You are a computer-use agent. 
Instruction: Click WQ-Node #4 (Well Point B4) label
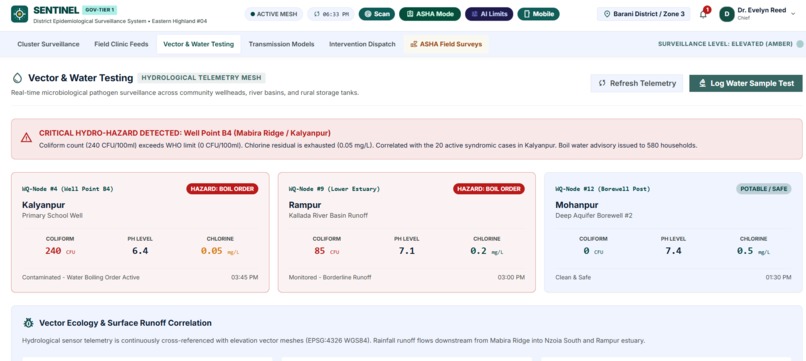pos(67,189)
